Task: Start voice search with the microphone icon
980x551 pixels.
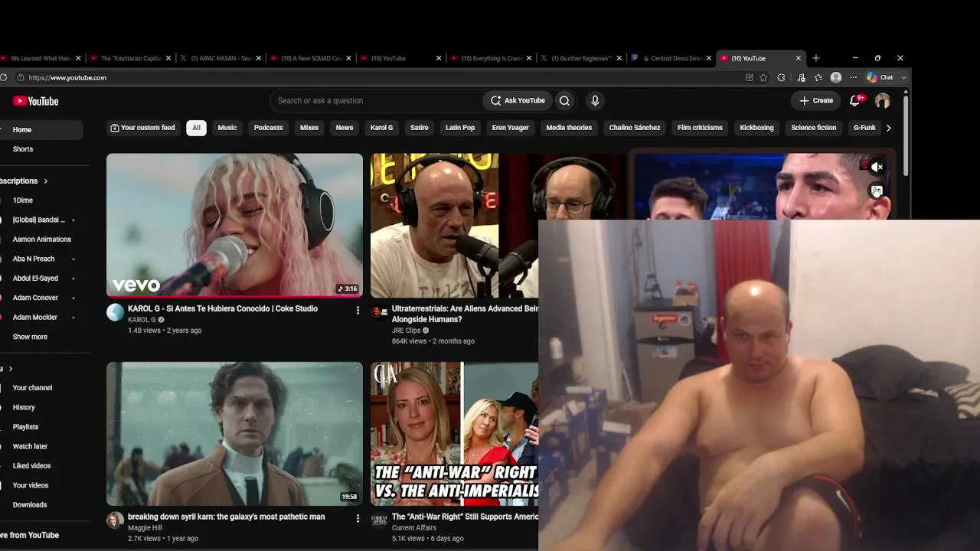Action: [595, 100]
